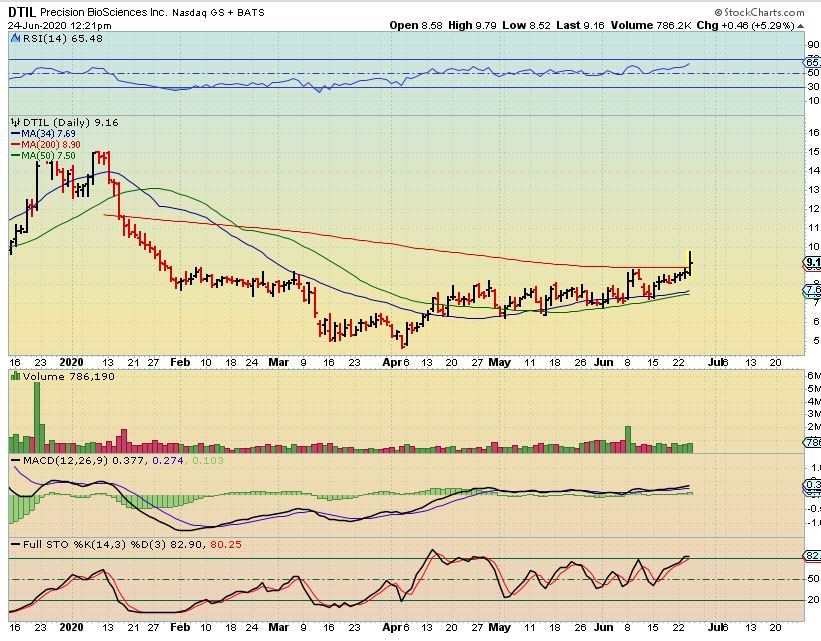
Task: Click the yellow-highlighted latest price bar
Action: [x=690, y=263]
